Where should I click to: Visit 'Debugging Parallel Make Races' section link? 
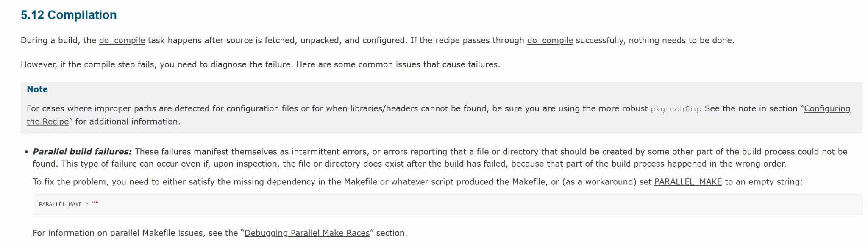tap(307, 233)
